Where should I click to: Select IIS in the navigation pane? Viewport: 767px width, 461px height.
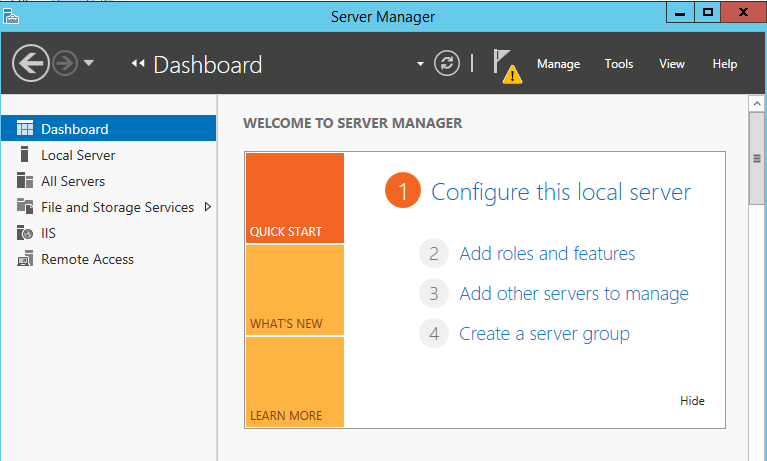tap(109, 232)
